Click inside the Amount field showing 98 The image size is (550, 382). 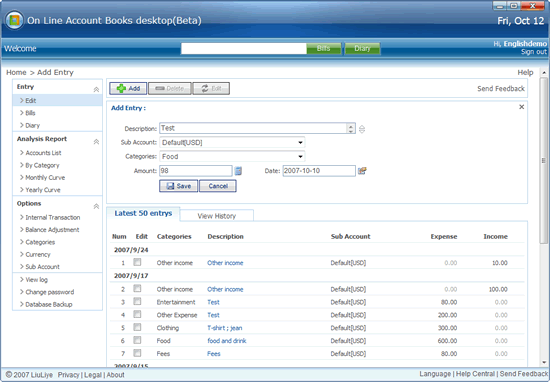[x=196, y=171]
